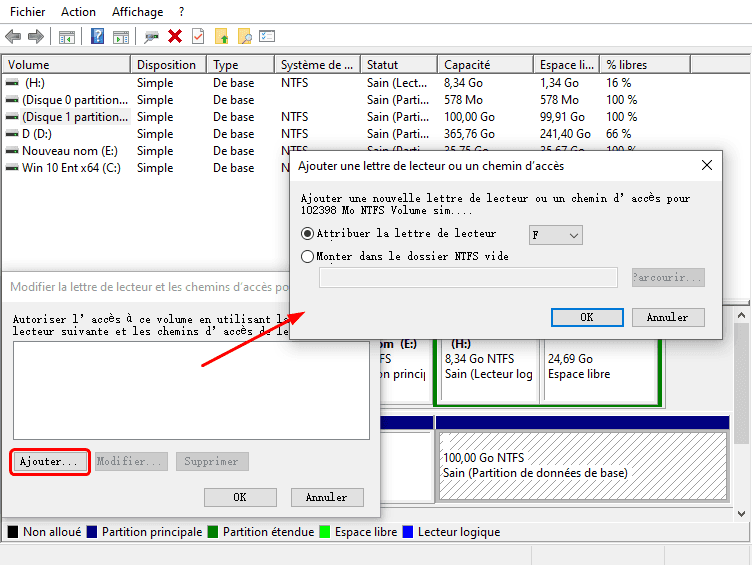Click the 16 % free cell
Screen dimensions: 752x565
point(618,83)
